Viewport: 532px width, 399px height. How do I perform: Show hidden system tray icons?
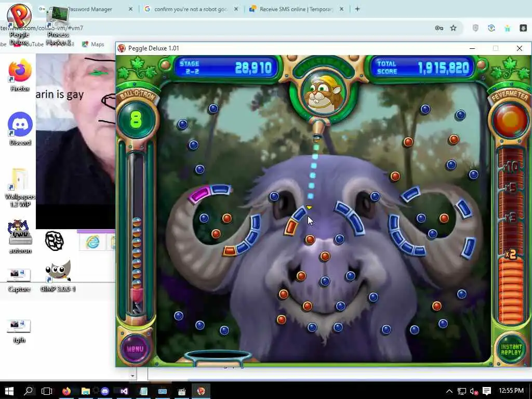pyautogui.click(x=449, y=391)
